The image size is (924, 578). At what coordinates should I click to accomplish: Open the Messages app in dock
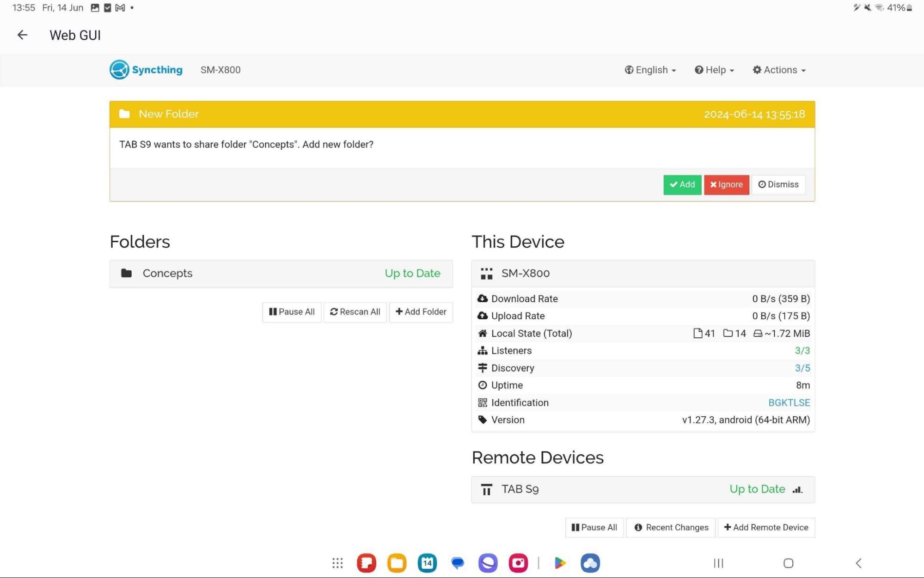tap(458, 563)
